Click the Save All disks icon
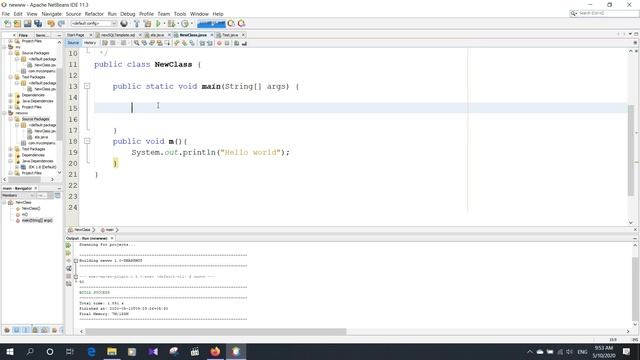Viewport: 640px width, 360px height. click(x=38, y=24)
